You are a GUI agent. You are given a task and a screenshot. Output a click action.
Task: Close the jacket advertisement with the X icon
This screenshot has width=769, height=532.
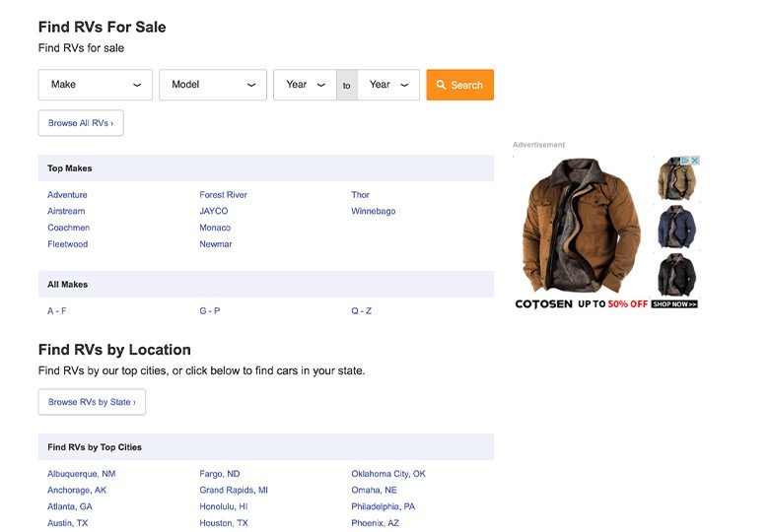pos(695,161)
